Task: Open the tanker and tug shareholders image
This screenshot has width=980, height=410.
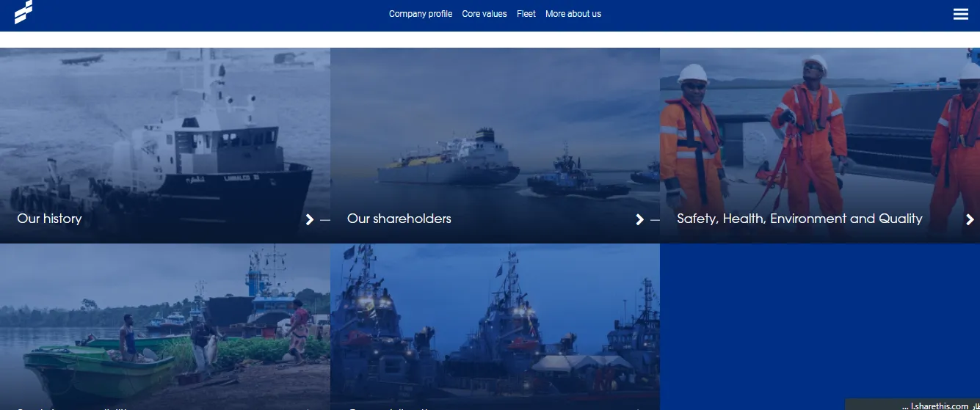Action: [495, 145]
